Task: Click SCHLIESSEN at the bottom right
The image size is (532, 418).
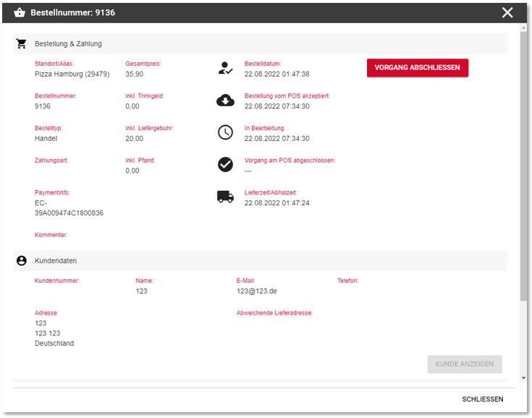Action: point(483,399)
